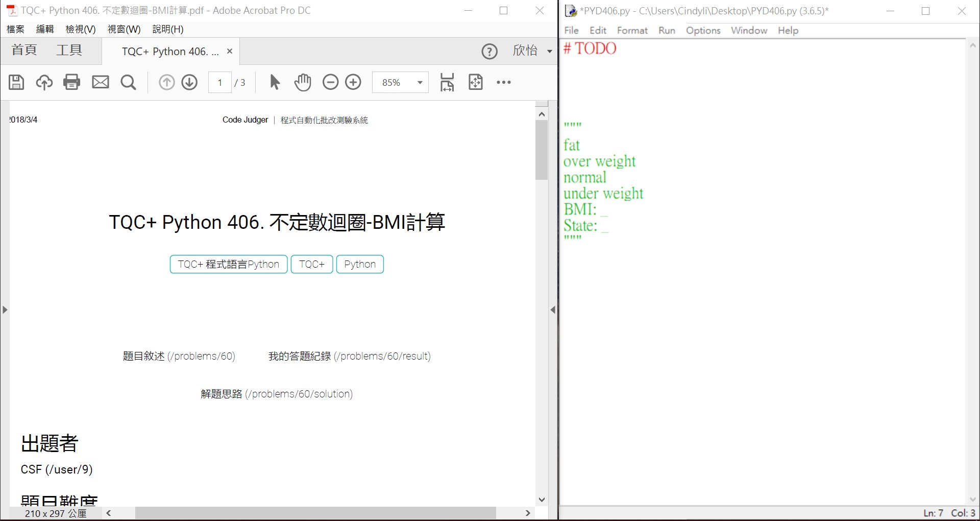Send the file by email envelope icon
The height and width of the screenshot is (521, 980).
[101, 82]
